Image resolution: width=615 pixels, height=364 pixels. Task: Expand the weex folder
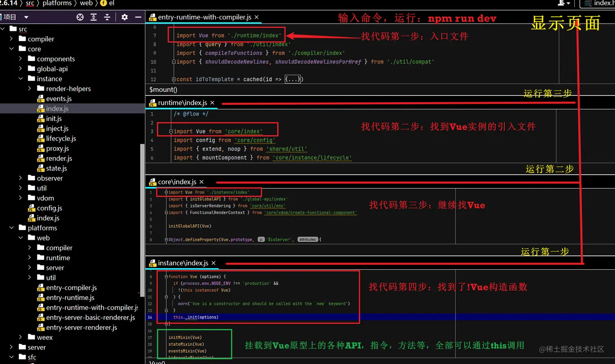(x=20, y=337)
